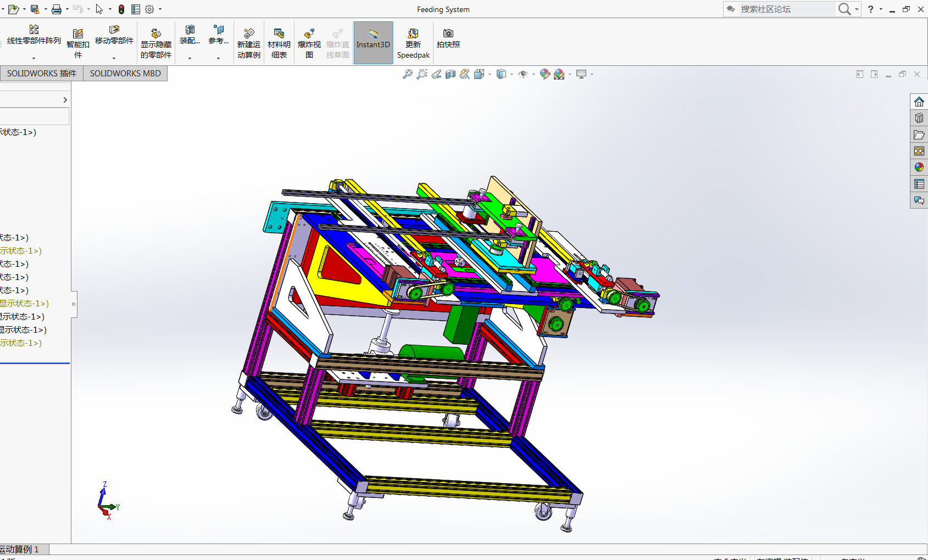The height and width of the screenshot is (560, 928).
Task: Save the Feeding System assembly
Action: pyautogui.click(x=35, y=9)
